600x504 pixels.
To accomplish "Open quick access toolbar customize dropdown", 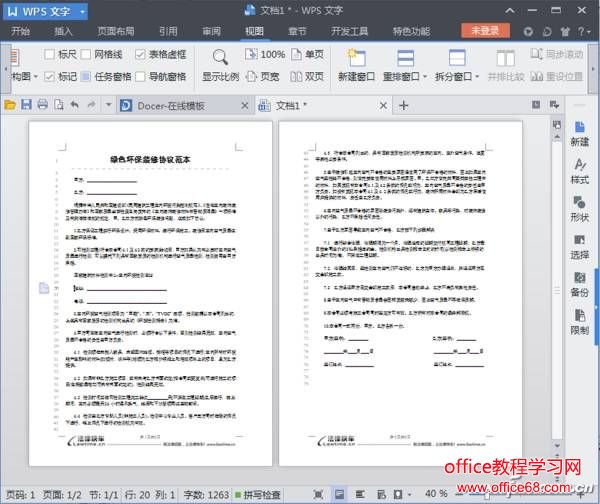I will pos(108,104).
